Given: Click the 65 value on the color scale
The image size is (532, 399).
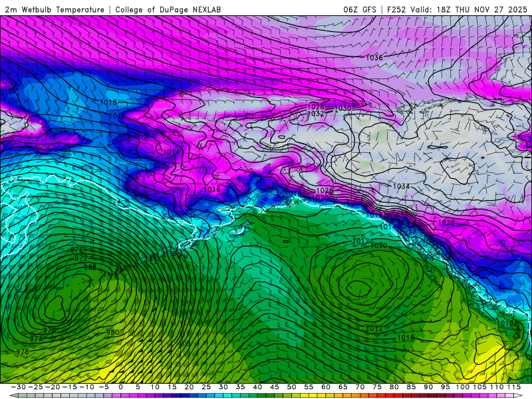Looking at the screenshot, I should tap(342, 387).
